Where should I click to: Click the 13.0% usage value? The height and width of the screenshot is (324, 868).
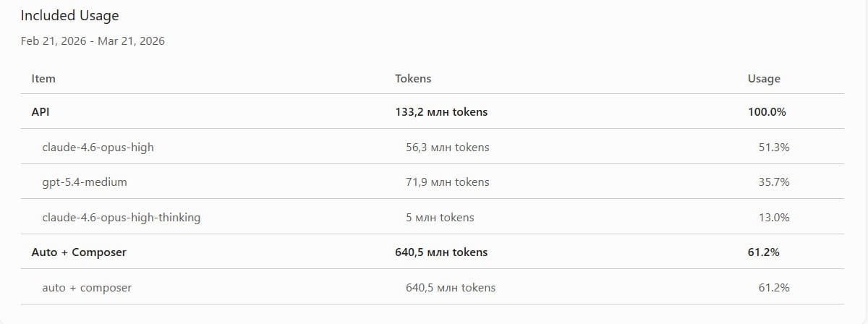pos(774,217)
